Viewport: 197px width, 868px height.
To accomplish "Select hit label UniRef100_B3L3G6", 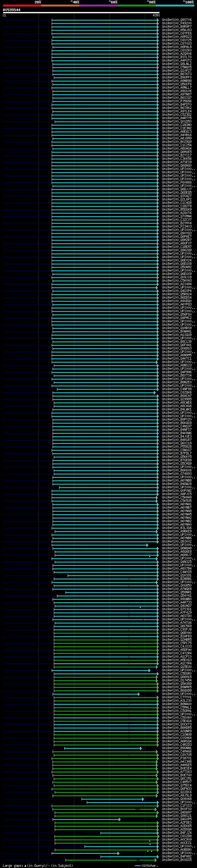I will (x=177, y=528).
